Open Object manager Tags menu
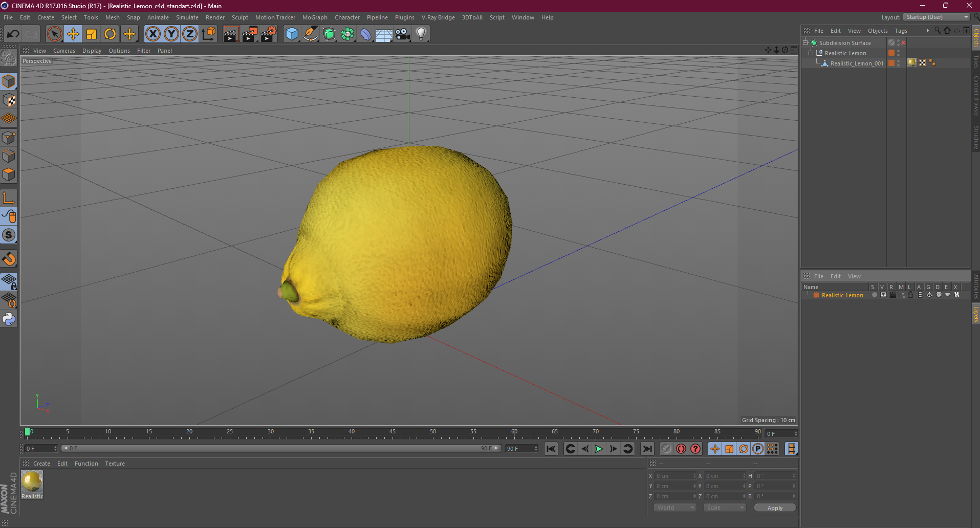This screenshot has height=528, width=980. tap(901, 31)
